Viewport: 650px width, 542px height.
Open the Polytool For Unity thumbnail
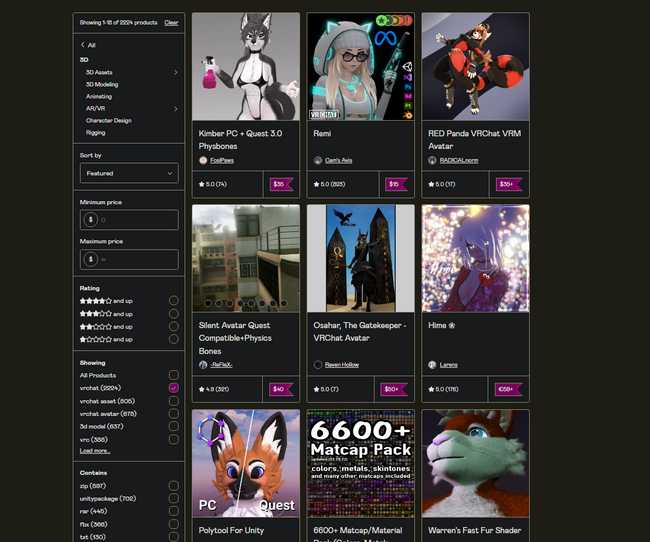(x=246, y=464)
